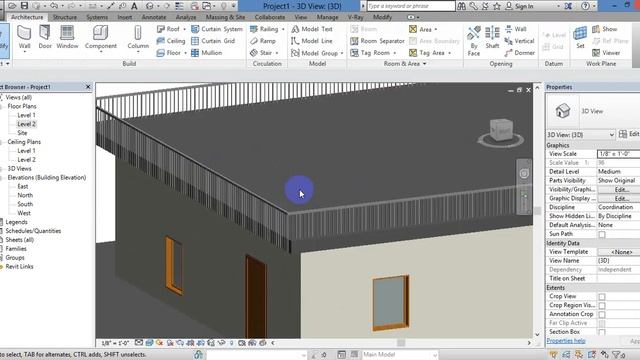Open the Architecture ribbon tab
The height and width of the screenshot is (360, 640).
pos(27,17)
